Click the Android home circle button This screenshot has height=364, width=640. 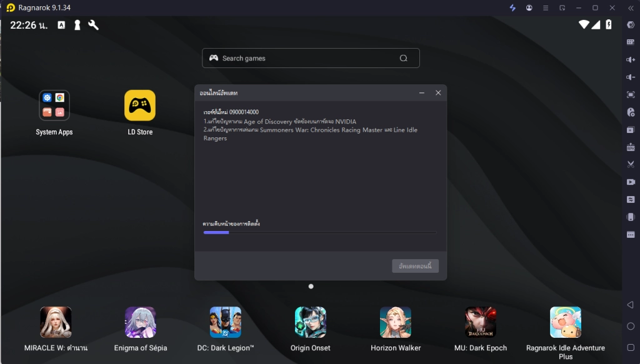point(631,326)
